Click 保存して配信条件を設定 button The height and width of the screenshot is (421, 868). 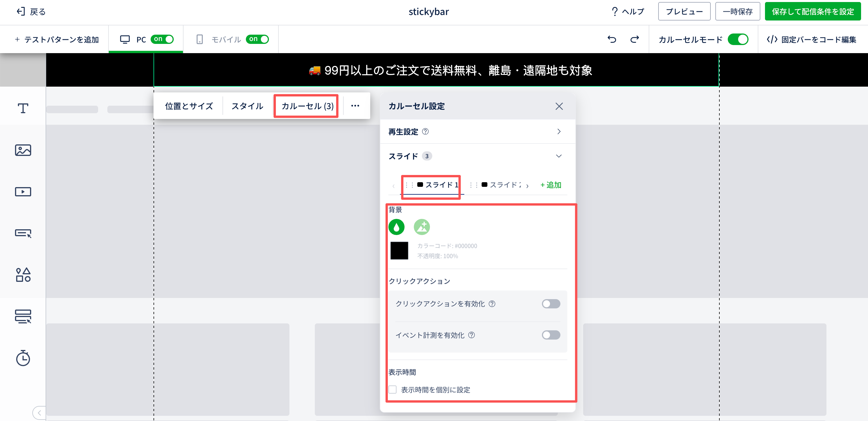pos(812,12)
